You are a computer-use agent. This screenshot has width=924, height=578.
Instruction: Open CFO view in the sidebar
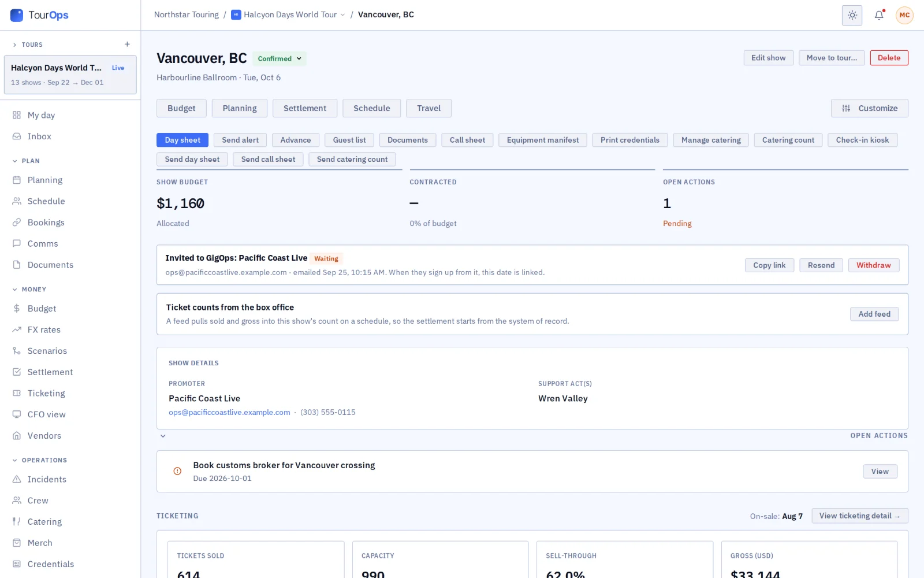tap(70, 414)
